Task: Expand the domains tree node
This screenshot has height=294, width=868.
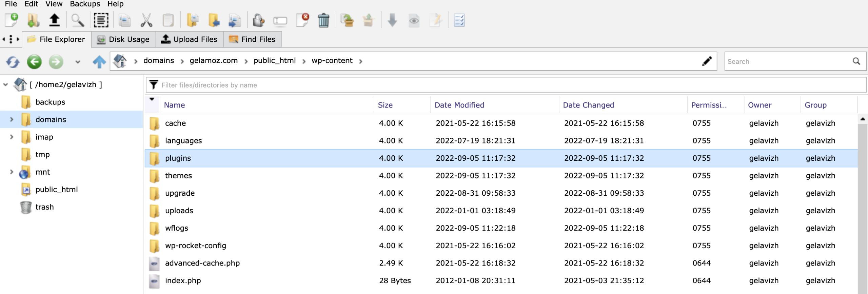Action: 12,119
